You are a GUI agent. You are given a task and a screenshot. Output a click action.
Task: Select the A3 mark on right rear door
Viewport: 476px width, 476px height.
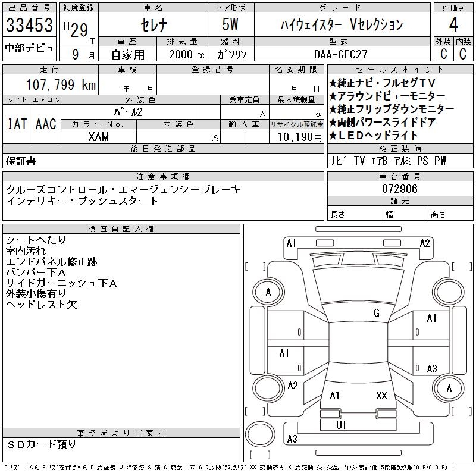(x=432, y=368)
